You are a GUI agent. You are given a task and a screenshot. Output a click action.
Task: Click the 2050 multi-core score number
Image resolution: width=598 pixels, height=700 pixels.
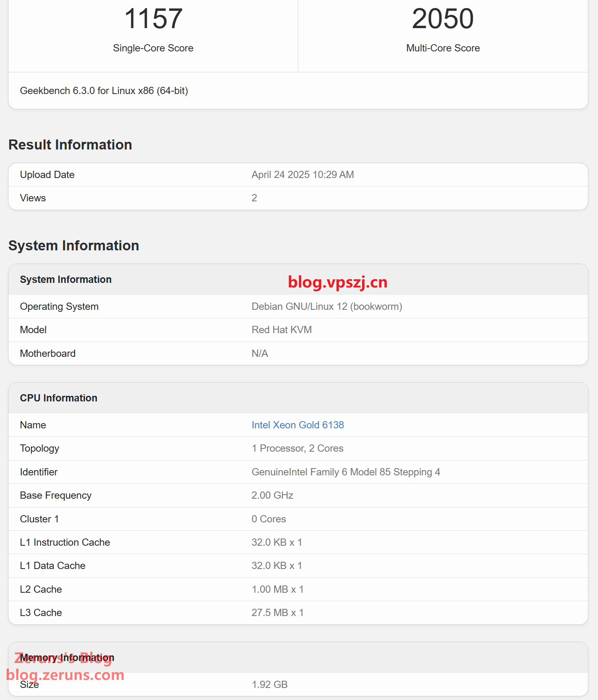tap(442, 19)
